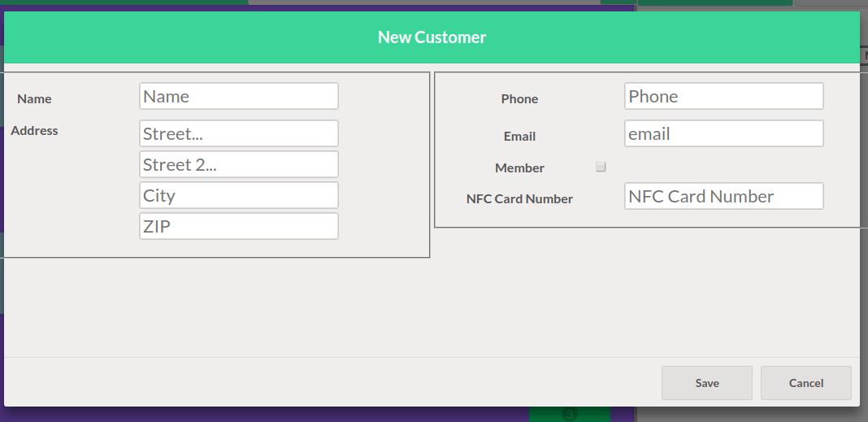Focus the ZIP code field
This screenshot has width=868, height=422.
coord(238,226)
